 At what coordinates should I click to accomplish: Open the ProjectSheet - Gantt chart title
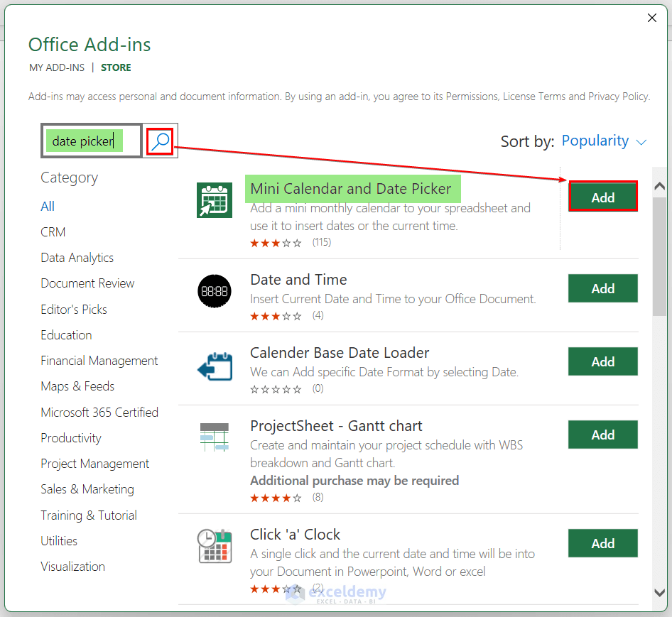coord(336,426)
